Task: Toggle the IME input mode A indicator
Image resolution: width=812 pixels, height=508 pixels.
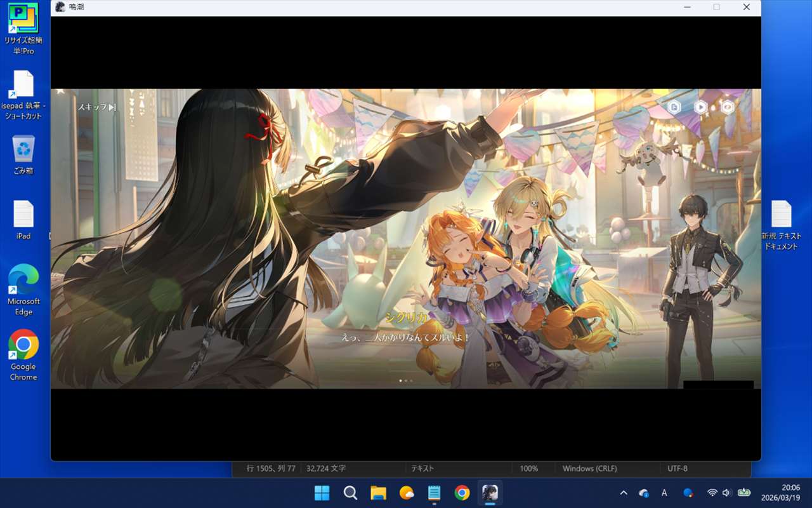Action: [x=664, y=493]
